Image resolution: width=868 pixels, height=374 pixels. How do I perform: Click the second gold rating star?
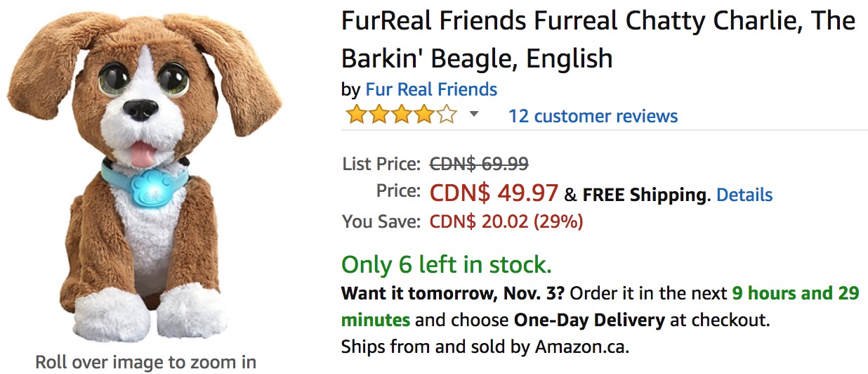pos(379,115)
